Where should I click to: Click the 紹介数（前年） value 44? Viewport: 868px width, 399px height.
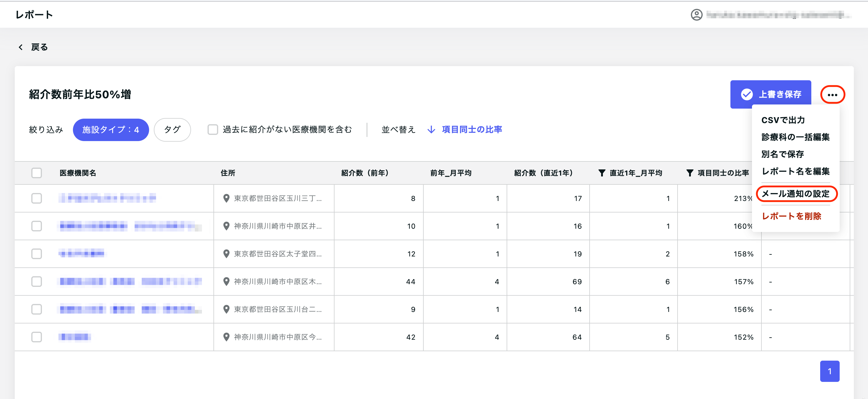point(410,282)
